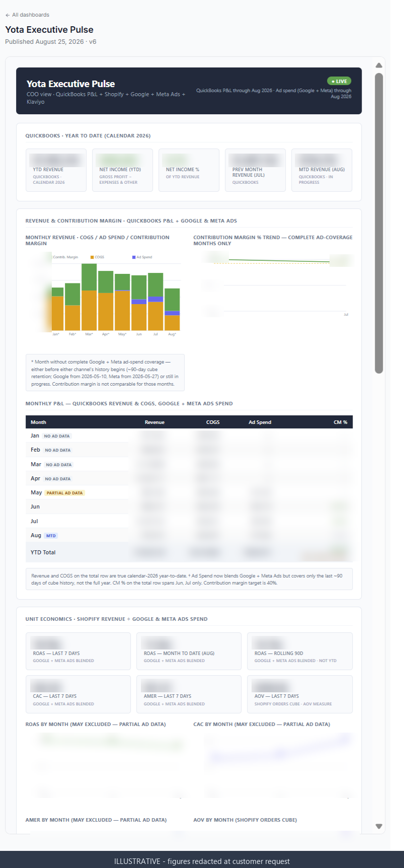Open the AMER — Last 7 Days card
Image resolution: width=404 pixels, height=868 pixels.
189,694
